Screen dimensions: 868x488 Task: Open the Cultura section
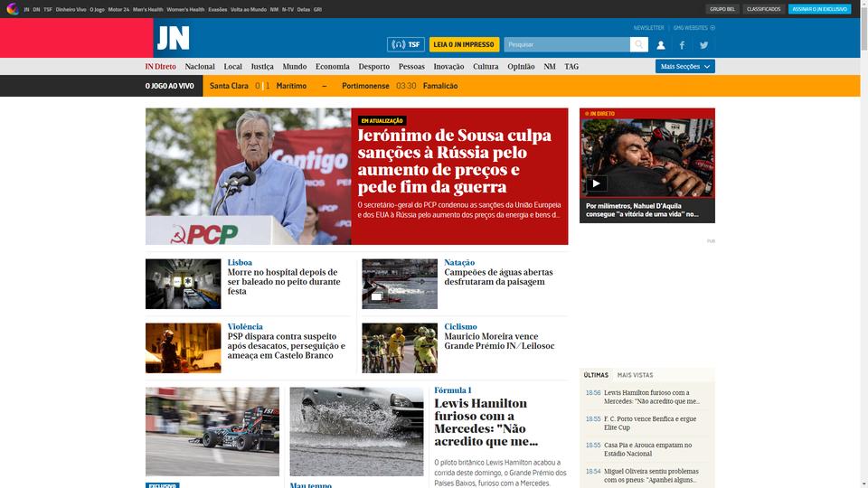486,66
